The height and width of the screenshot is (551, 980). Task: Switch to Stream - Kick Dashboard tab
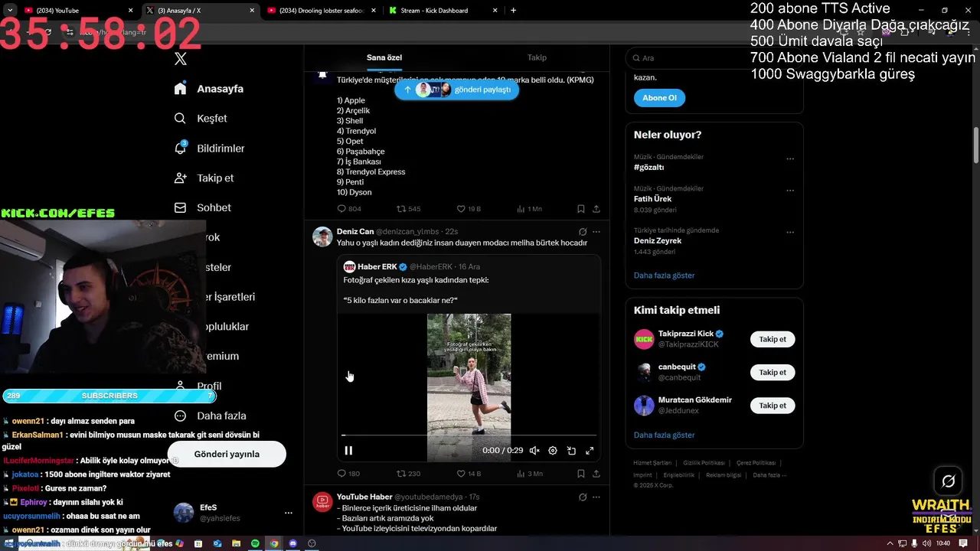443,11
